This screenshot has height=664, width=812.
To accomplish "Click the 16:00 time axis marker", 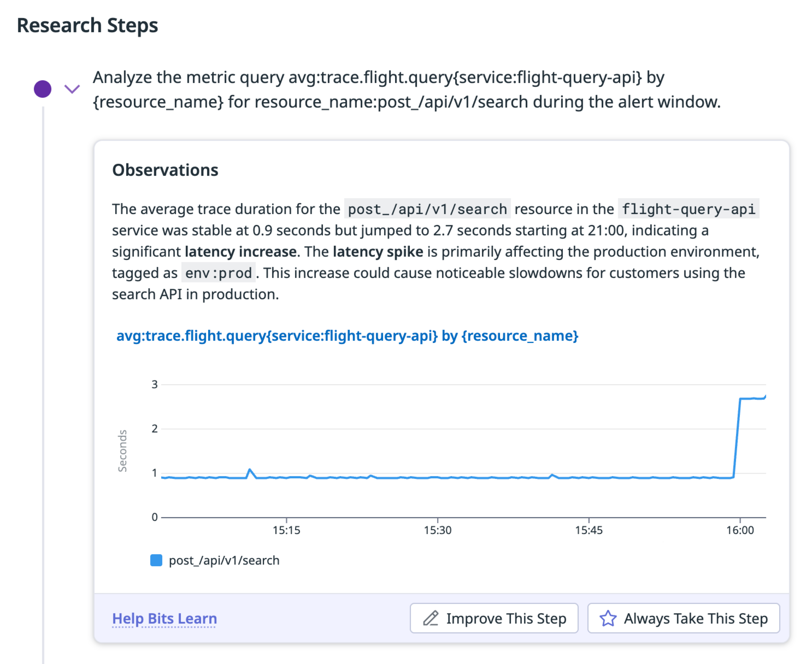I will (740, 530).
